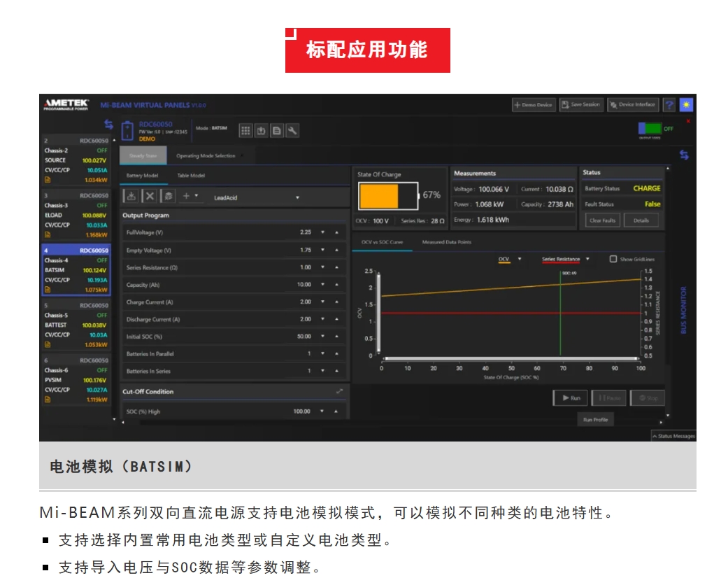Increase Empty Voltage (V) with its up arrow
This screenshot has width=728, height=578.
pyautogui.click(x=336, y=250)
